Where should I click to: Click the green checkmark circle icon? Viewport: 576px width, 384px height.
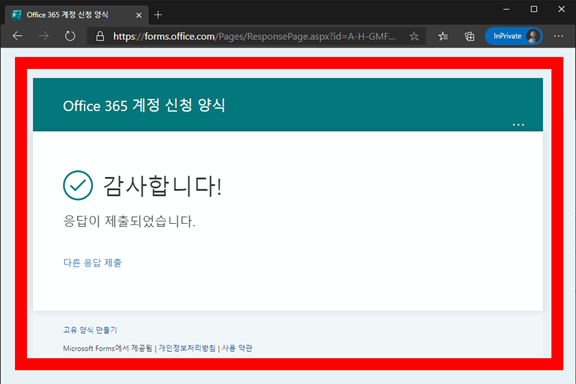[x=78, y=185]
